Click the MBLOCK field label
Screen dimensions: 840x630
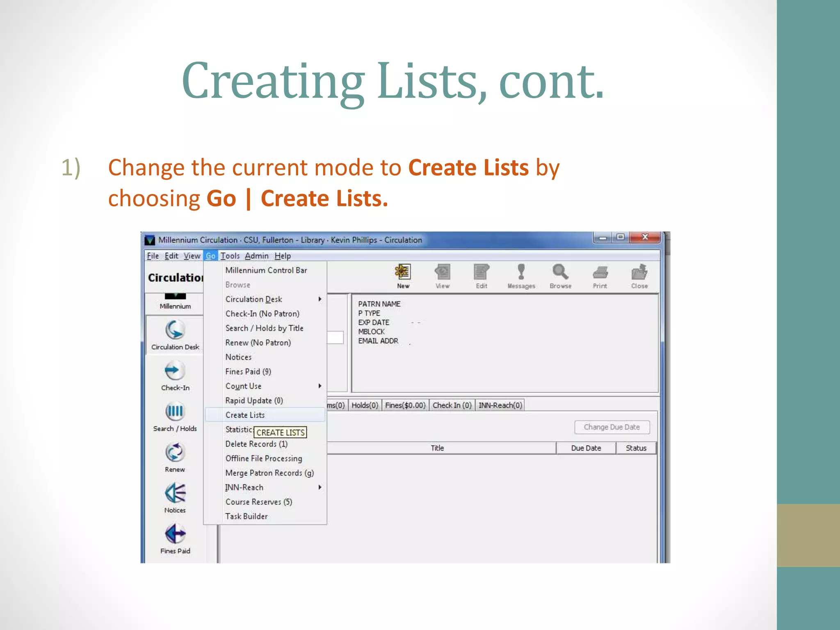pyautogui.click(x=371, y=331)
